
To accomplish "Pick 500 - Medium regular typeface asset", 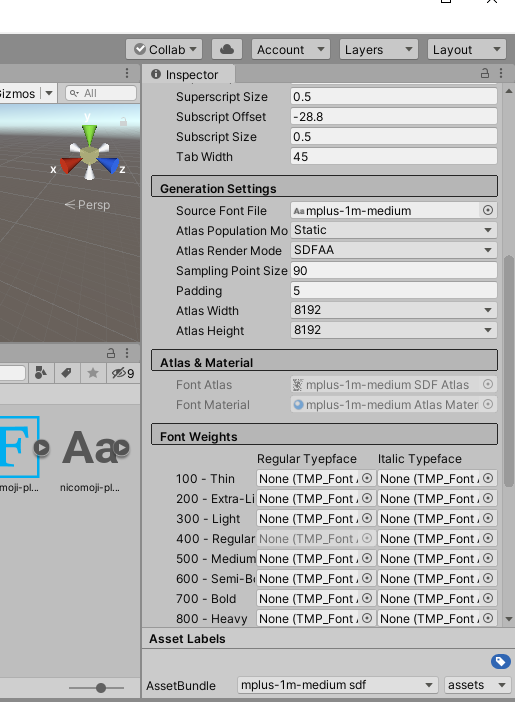I will pos(367,558).
